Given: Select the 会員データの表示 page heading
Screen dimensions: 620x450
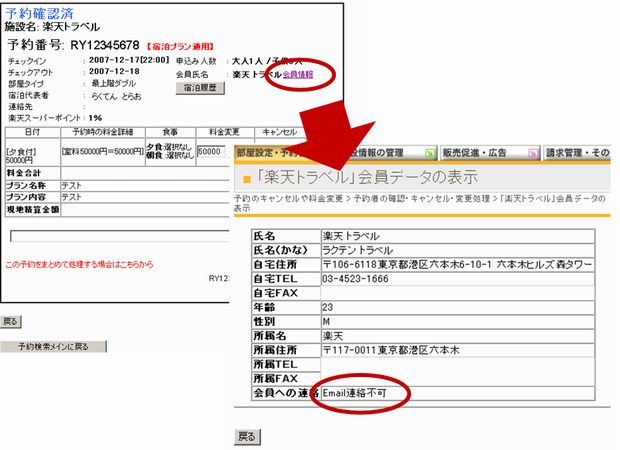Looking at the screenshot, I should click(368, 178).
